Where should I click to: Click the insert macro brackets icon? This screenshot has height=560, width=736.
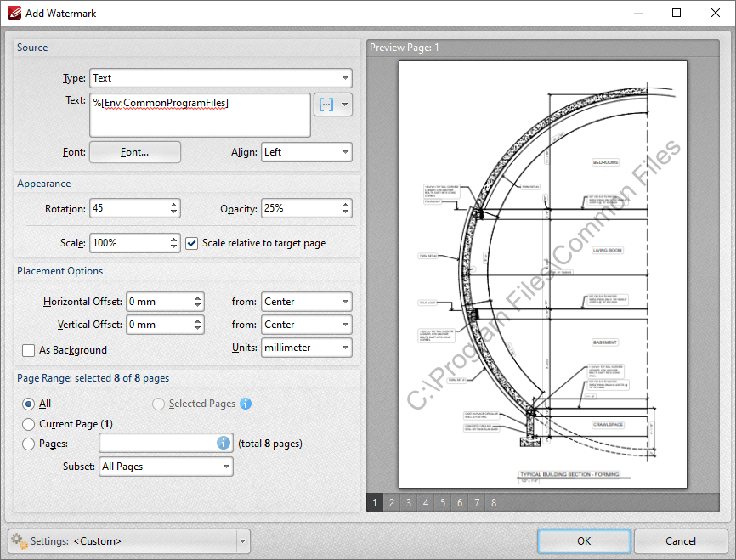coord(326,105)
